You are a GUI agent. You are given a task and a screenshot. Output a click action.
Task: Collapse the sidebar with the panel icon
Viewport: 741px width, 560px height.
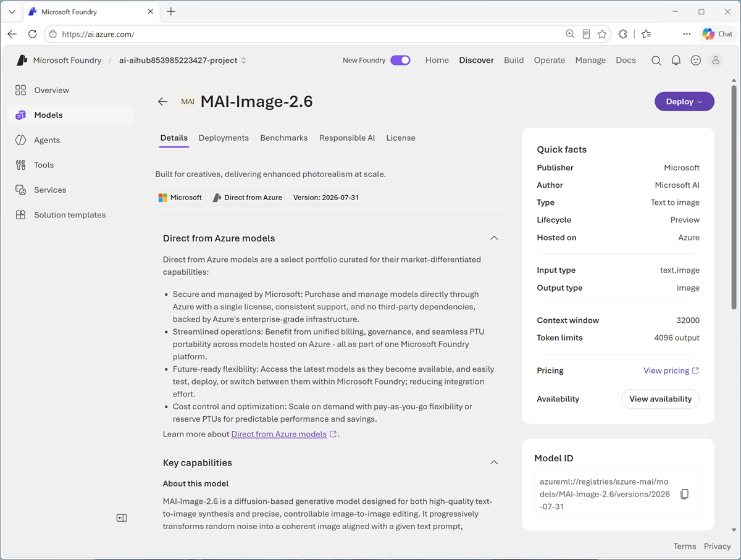coord(122,518)
